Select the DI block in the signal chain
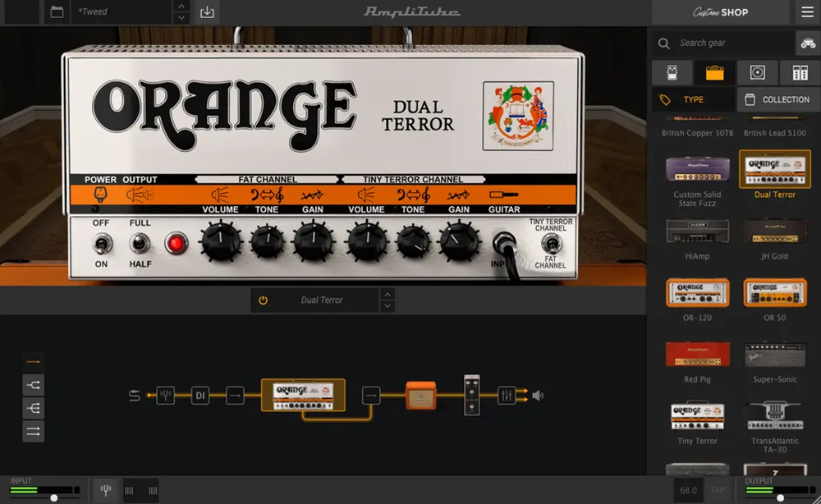This screenshot has width=821, height=504. tap(200, 395)
